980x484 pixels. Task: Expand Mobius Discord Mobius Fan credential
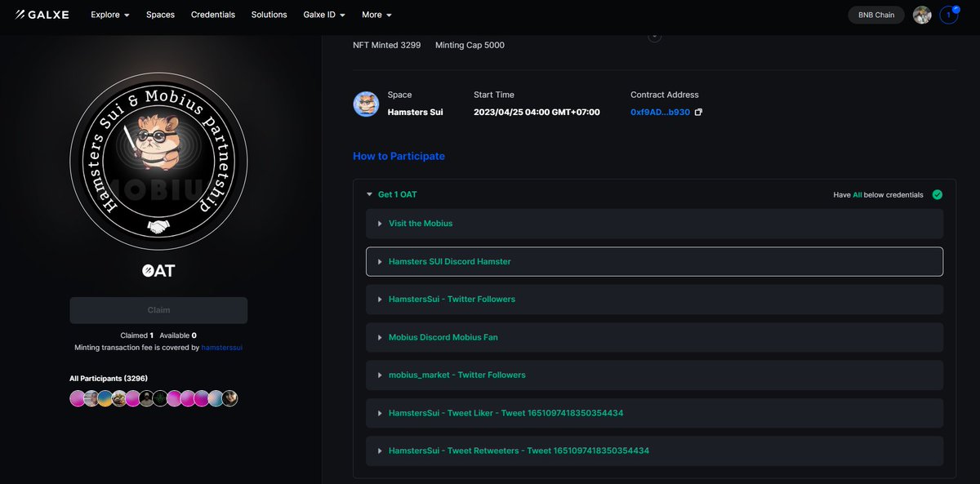pos(654,337)
